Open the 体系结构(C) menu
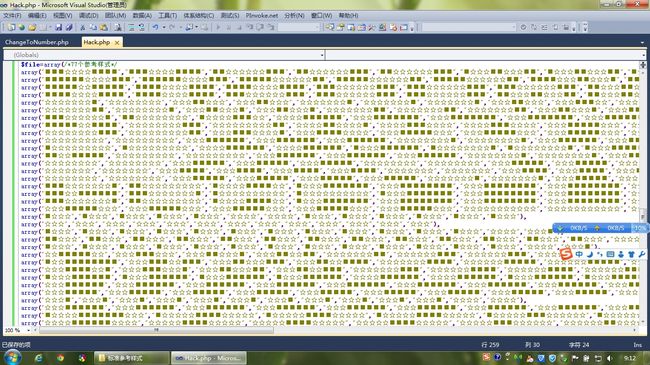 coord(199,15)
